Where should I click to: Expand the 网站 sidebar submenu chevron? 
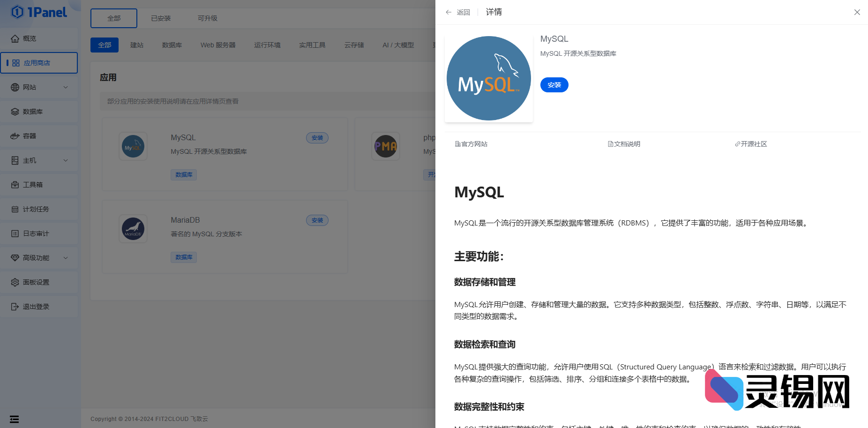pyautogui.click(x=66, y=87)
